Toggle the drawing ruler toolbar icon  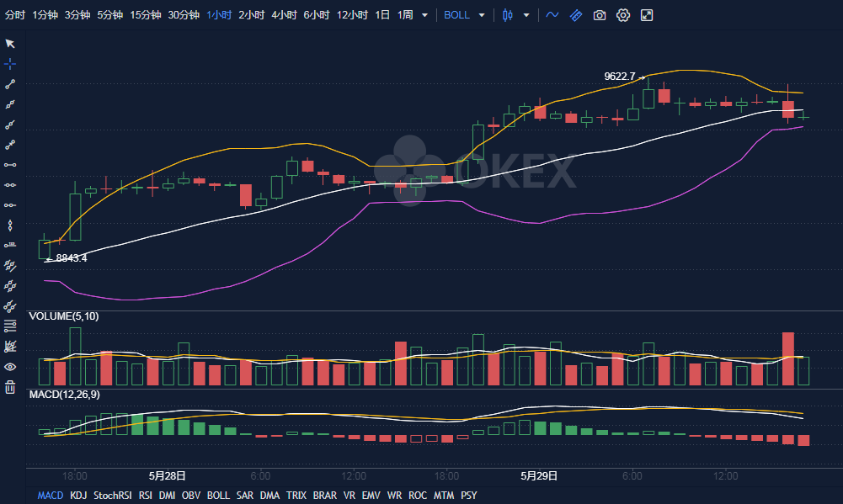576,15
